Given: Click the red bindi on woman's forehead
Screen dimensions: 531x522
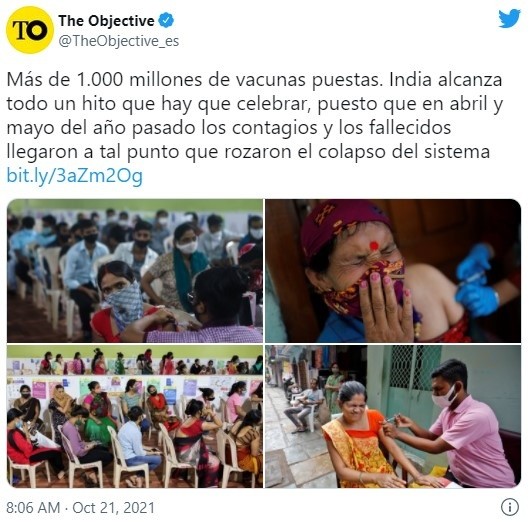Looking at the screenshot, I should [x=374, y=246].
